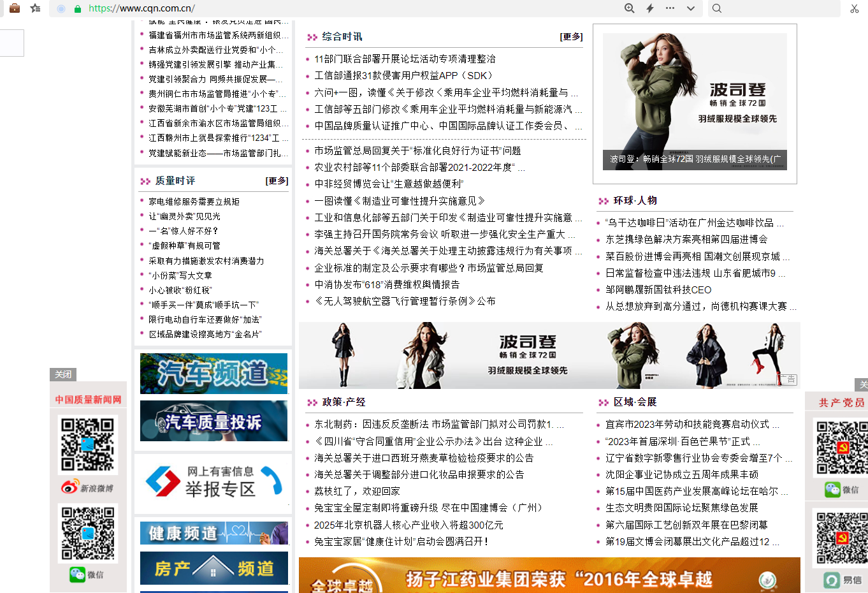Click the search magnifier icon in search box
Image resolution: width=868 pixels, height=593 pixels.
click(x=717, y=8)
